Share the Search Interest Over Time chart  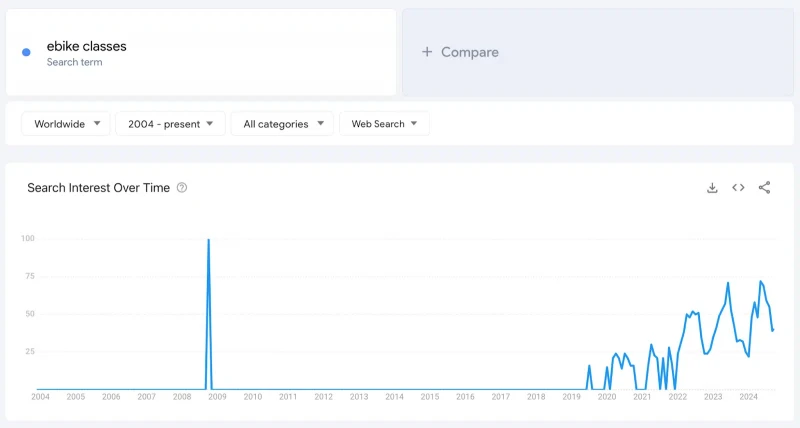(x=764, y=188)
